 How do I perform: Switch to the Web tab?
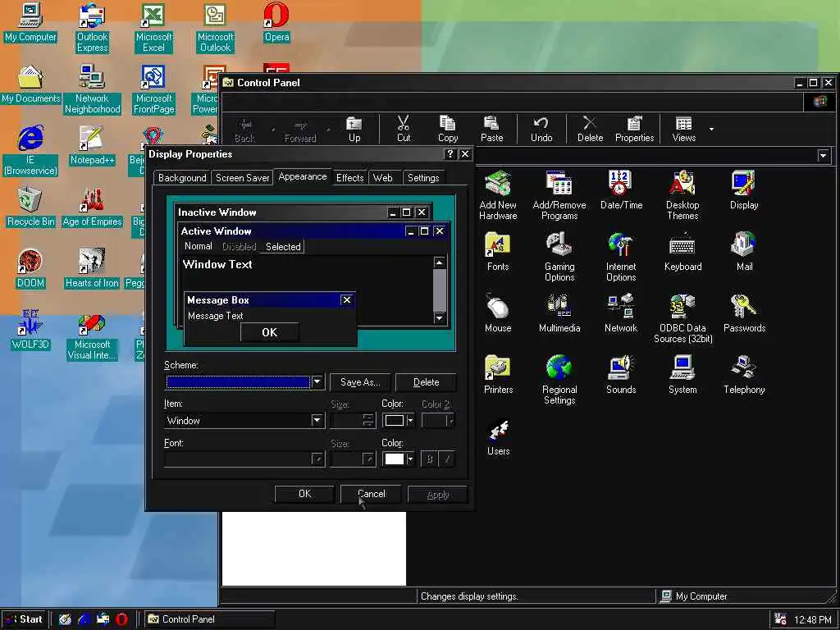click(382, 178)
